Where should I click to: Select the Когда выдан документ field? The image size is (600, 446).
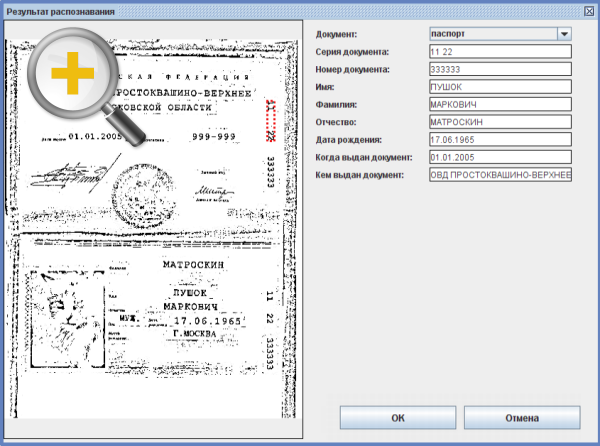(498, 157)
